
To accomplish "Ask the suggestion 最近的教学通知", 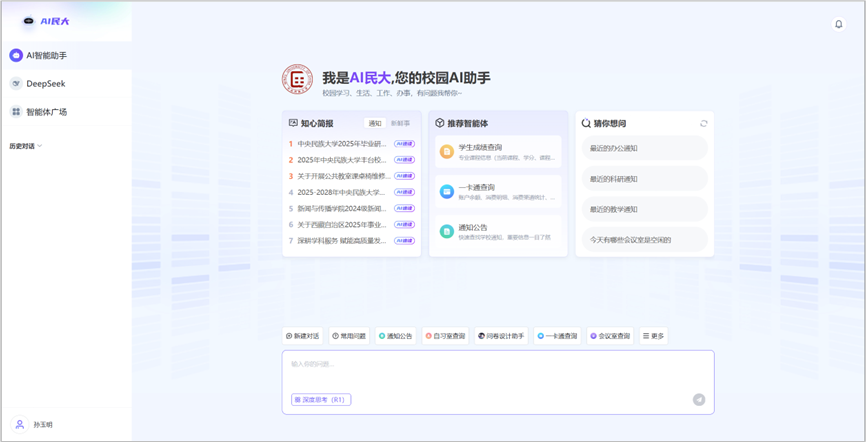I will point(645,209).
